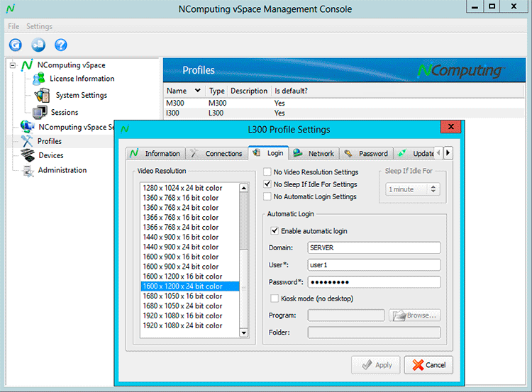Sort profiles by Name column header
Screen dimensions: 532x392
(184, 91)
